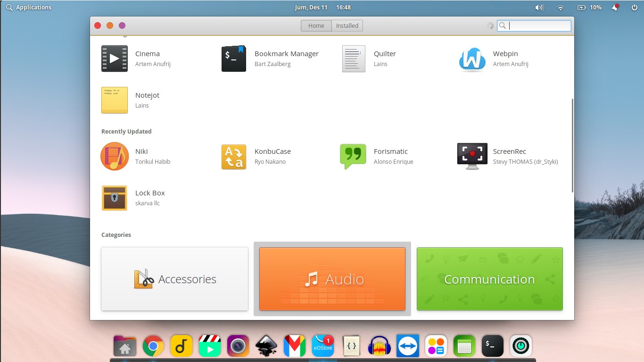Open the colorful shapes dock icon
This screenshot has height=362, width=644.
[x=436, y=346]
